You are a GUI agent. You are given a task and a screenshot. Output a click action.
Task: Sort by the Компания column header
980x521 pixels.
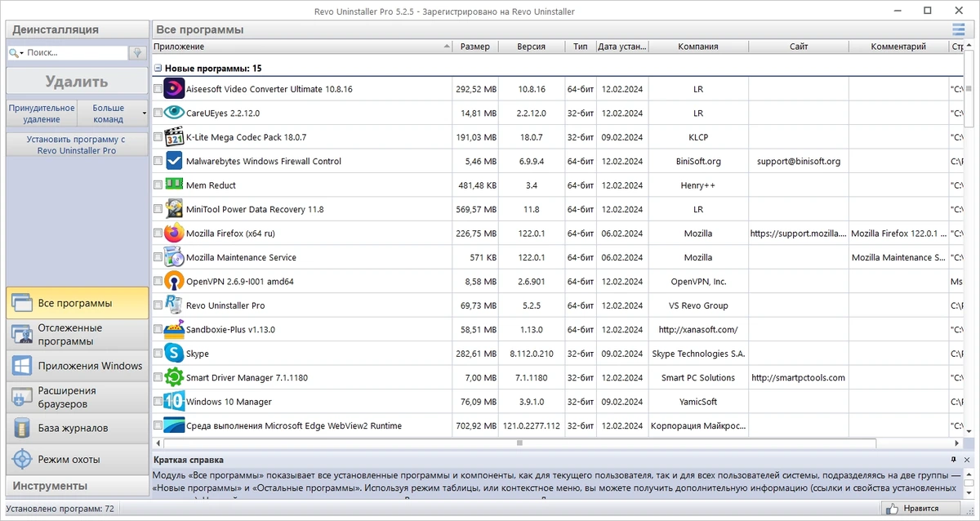(x=698, y=47)
